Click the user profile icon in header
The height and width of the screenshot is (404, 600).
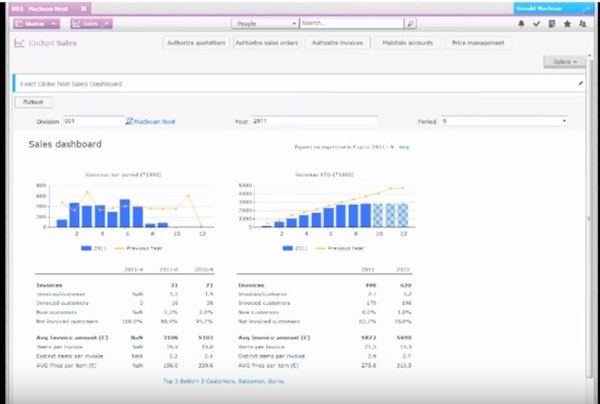(x=582, y=22)
